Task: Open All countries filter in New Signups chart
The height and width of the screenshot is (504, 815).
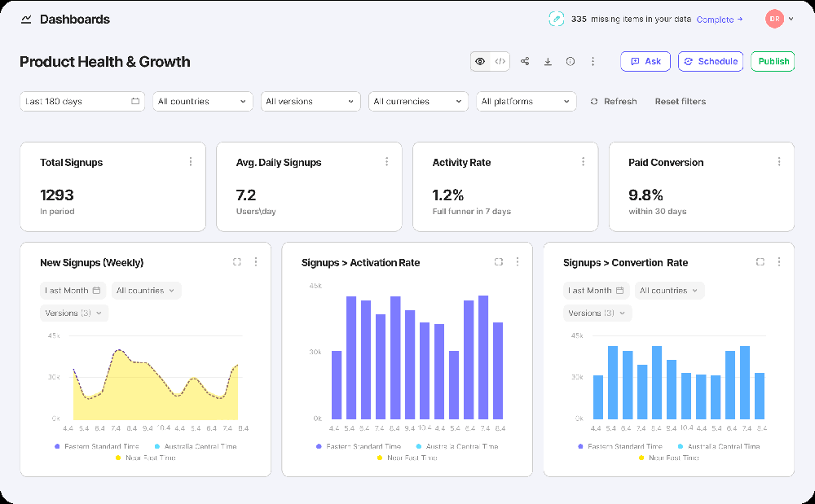Action: [146, 291]
